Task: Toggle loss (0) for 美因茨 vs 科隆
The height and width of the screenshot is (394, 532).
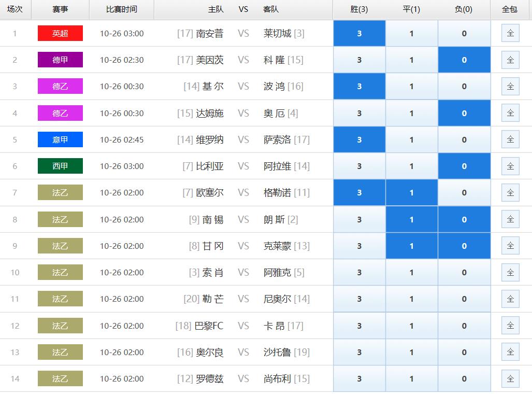Action: point(464,60)
